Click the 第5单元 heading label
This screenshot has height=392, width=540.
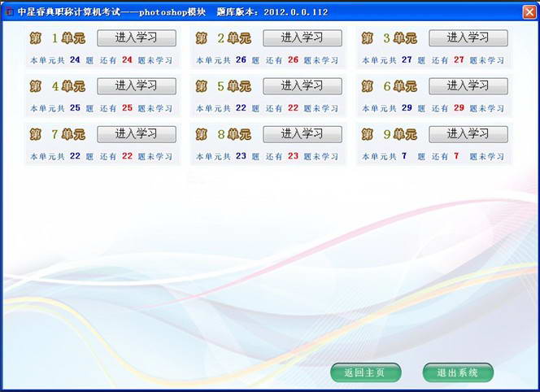click(x=224, y=86)
